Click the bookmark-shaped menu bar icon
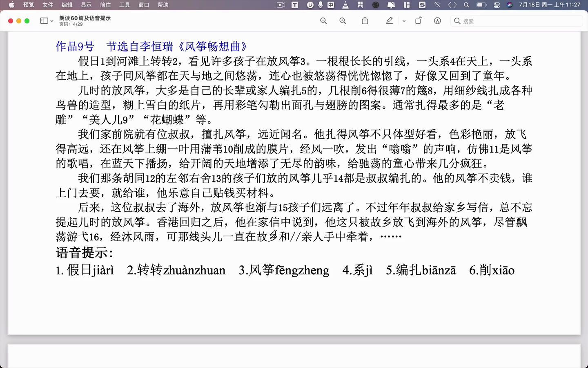 360,5
